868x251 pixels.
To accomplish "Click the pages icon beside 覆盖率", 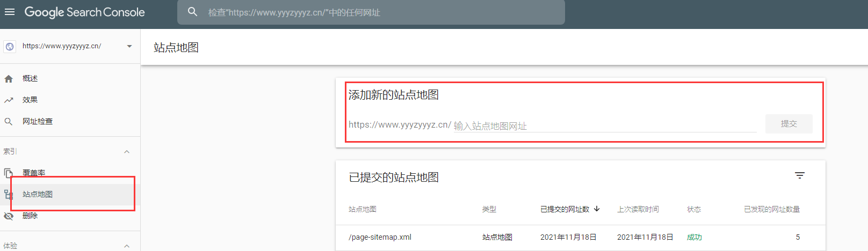I will (9, 173).
